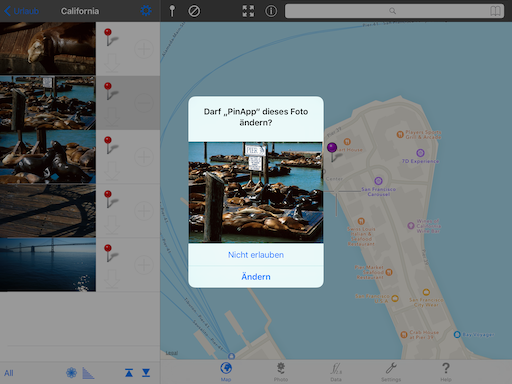The width and height of the screenshot is (512, 384).
Task: Click the down arrow on the boardwalk photo row
Action: pos(112,225)
